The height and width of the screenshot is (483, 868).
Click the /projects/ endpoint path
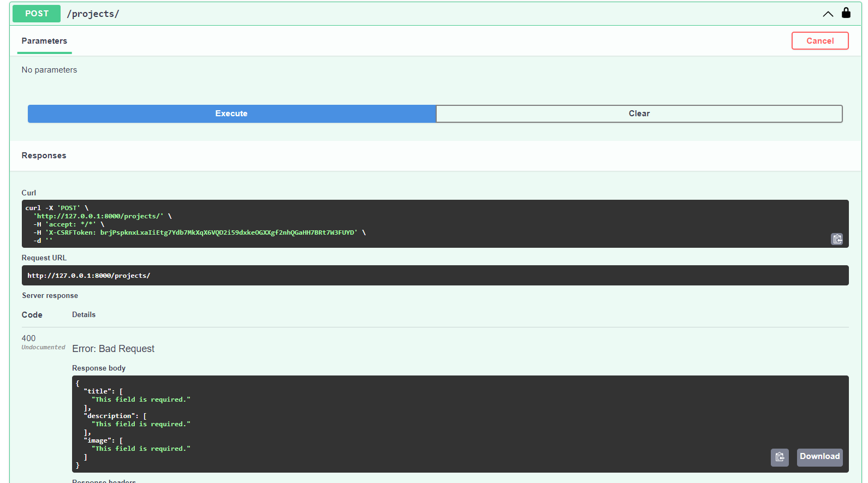click(x=93, y=14)
